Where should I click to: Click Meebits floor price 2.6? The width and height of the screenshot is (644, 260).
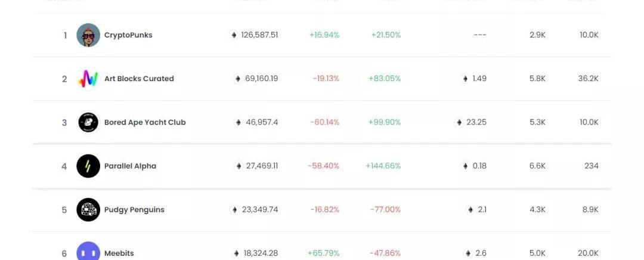tap(481, 253)
